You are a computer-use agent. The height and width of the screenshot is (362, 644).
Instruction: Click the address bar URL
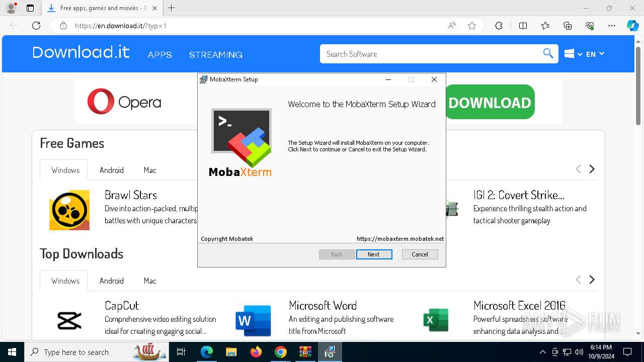pos(121,26)
